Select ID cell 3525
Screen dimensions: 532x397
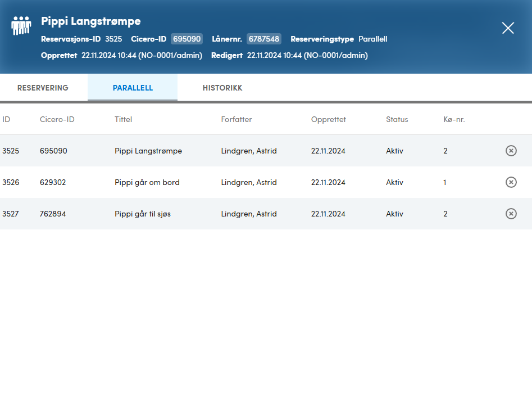11,151
